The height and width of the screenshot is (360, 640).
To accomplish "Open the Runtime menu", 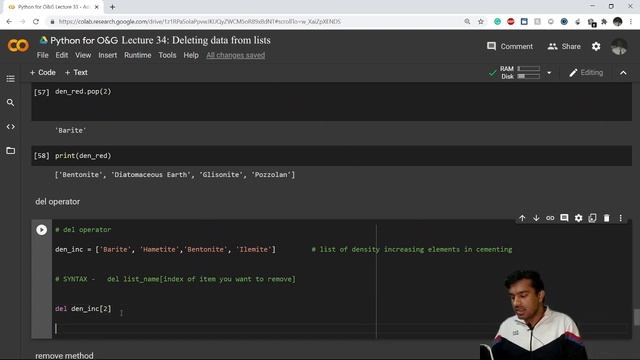I will coord(138,55).
